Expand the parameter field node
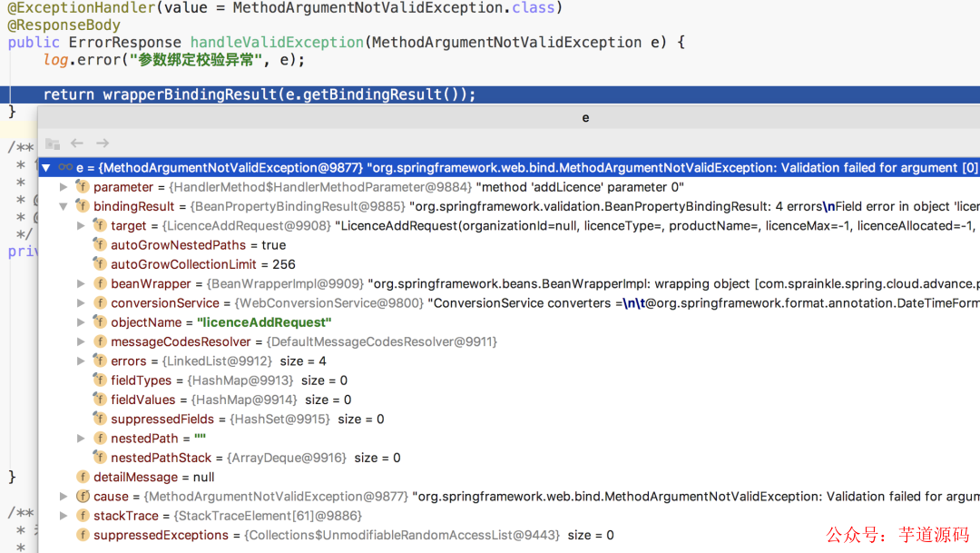The width and height of the screenshot is (980, 553). (x=64, y=187)
